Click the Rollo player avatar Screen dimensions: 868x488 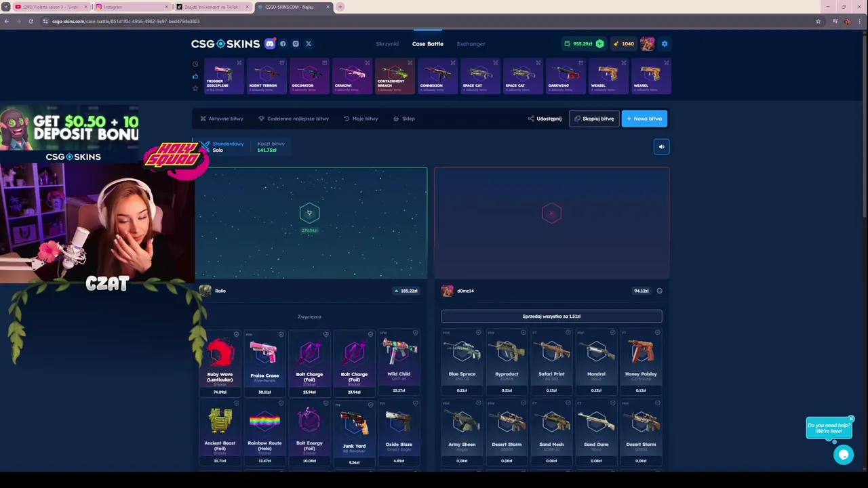click(205, 291)
